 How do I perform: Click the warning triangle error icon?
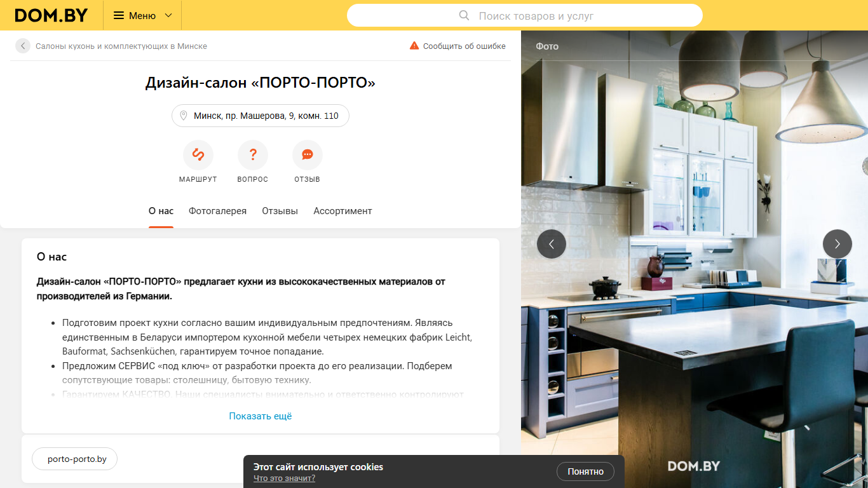pyautogui.click(x=414, y=46)
